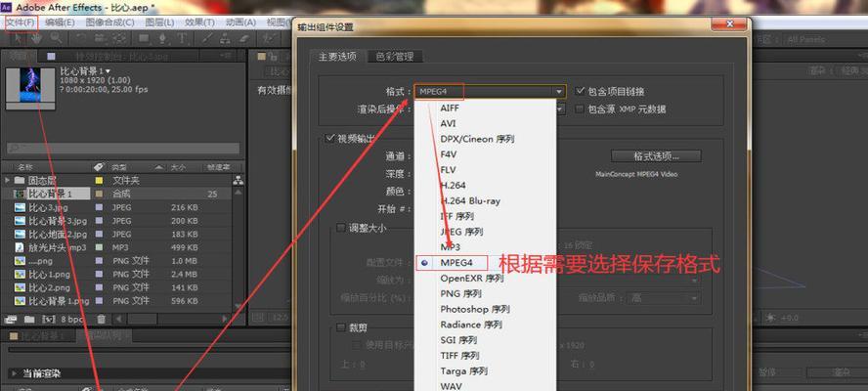This screenshot has width=868, height=391.
Task: Select the Rectangle shape tool
Action: pyautogui.click(x=144, y=38)
